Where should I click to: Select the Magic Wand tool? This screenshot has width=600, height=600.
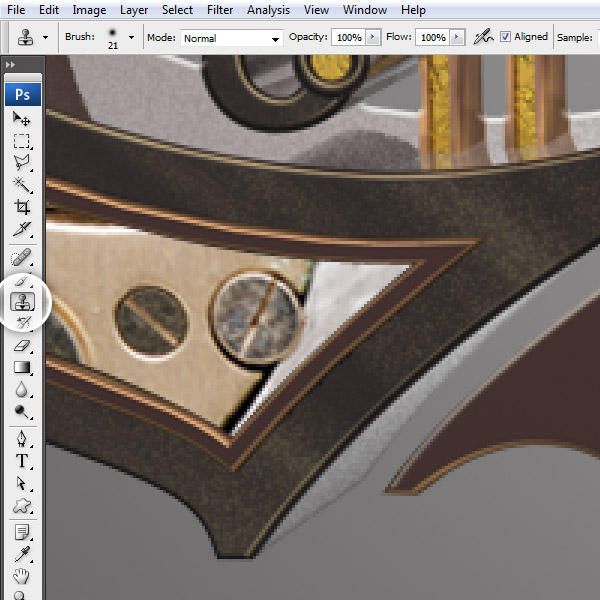pos(22,185)
